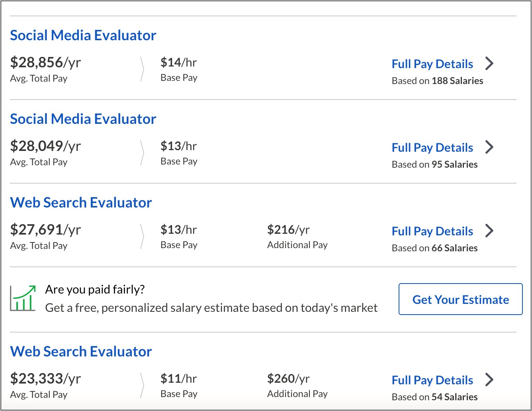Viewport: 532px width, 411px height.
Task: Click the green salary growth chart icon
Action: tap(23, 298)
